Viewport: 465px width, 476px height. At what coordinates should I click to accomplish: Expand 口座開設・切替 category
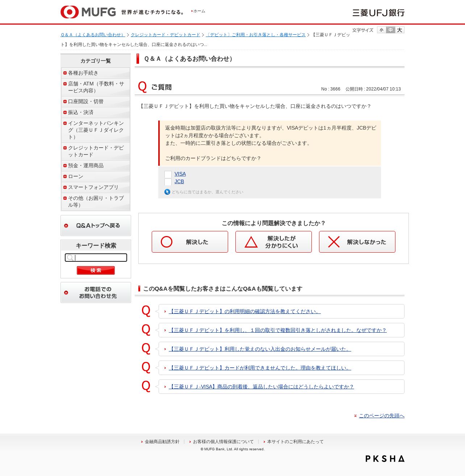[x=96, y=101]
